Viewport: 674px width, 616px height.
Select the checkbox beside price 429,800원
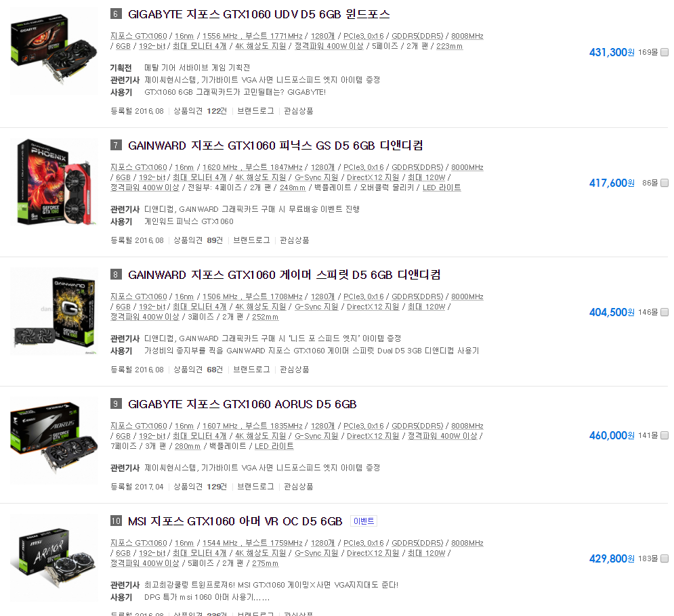665,558
